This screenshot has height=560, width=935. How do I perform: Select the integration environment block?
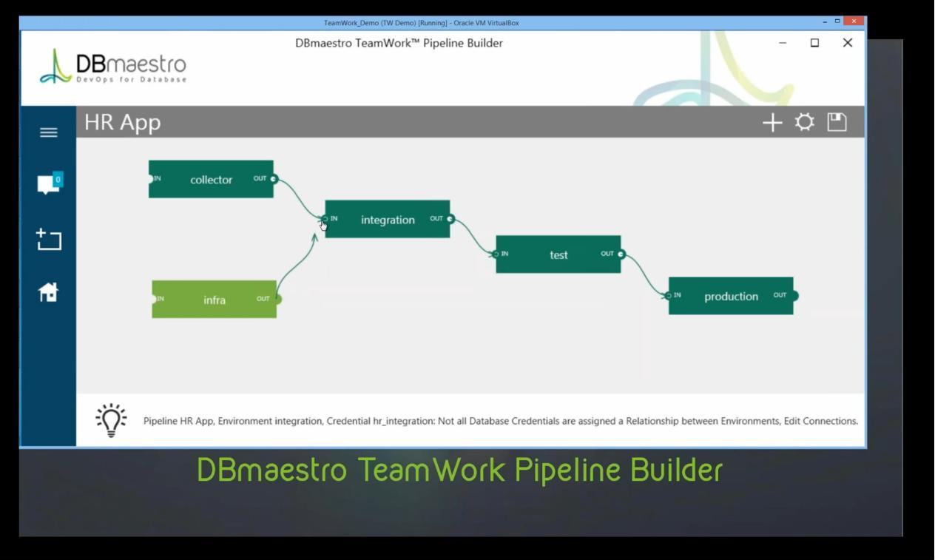click(x=387, y=219)
